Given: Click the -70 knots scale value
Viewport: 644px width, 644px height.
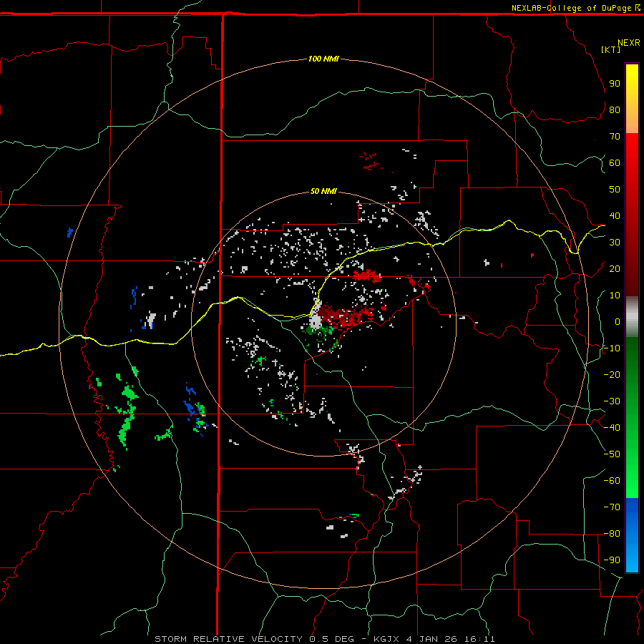Looking at the screenshot, I should 612,507.
